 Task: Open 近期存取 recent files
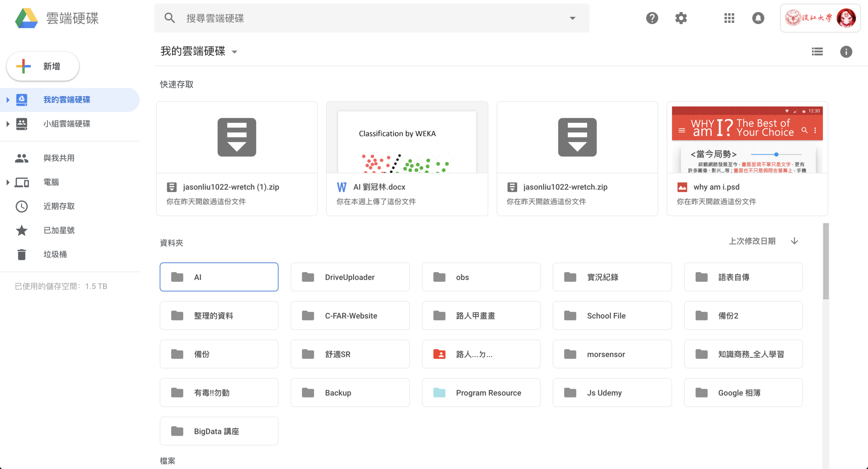59,206
